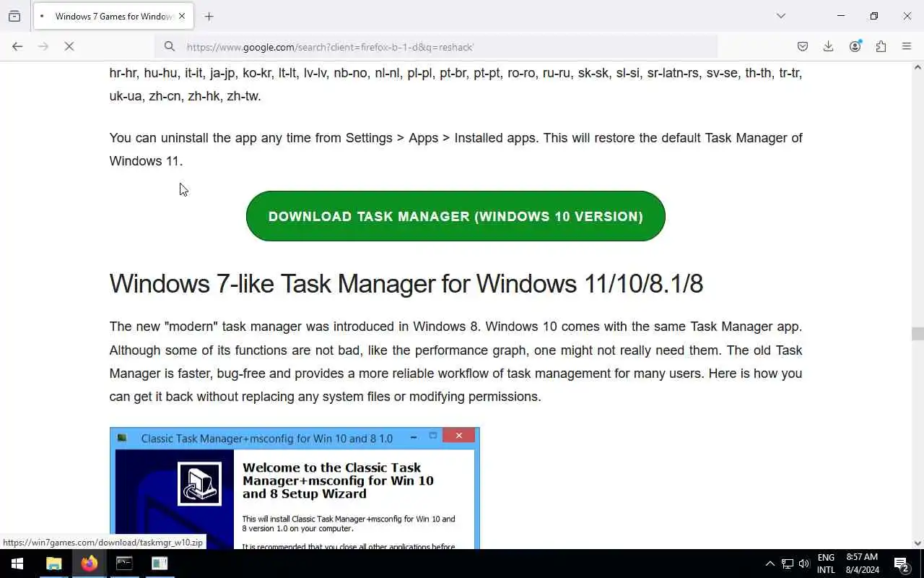
Task: Open the clock showing 8:57 AM
Action: point(863,564)
